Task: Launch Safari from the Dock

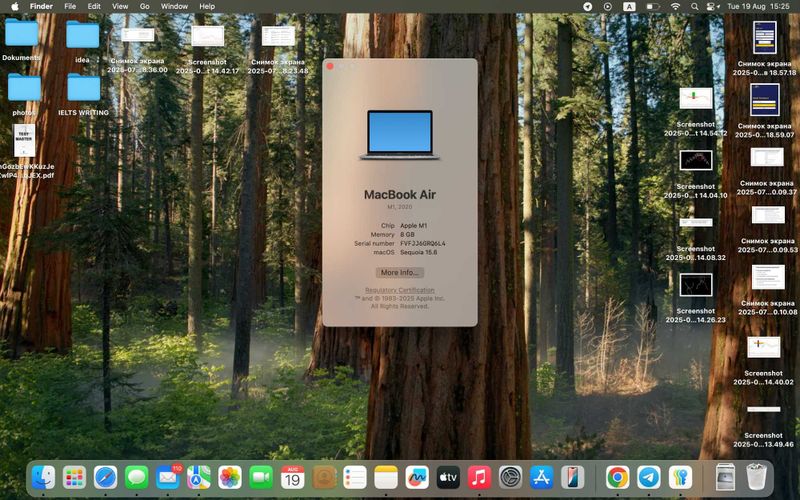Action: (106, 478)
